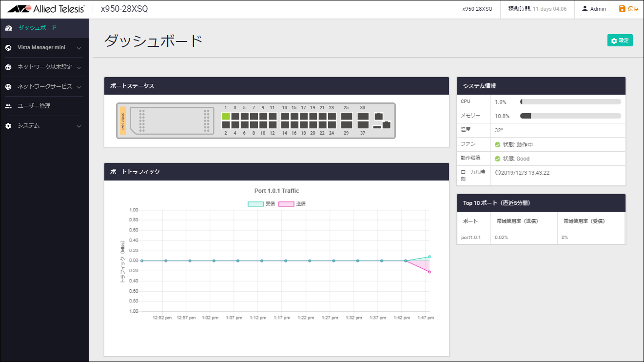
Task: Expand the Vista Manager mini menu
Action: [79, 48]
